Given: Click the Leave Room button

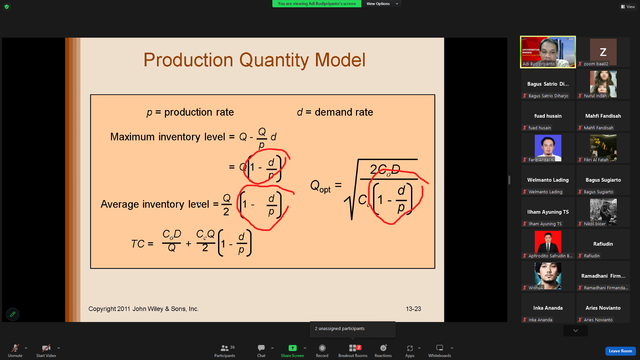Looking at the screenshot, I should [620, 351].
